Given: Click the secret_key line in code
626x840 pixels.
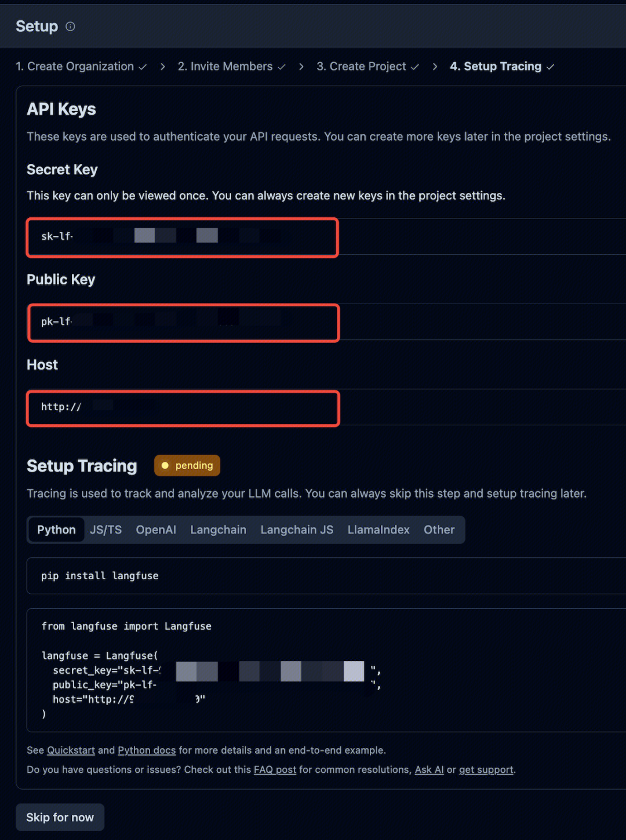Looking at the screenshot, I should [217, 670].
